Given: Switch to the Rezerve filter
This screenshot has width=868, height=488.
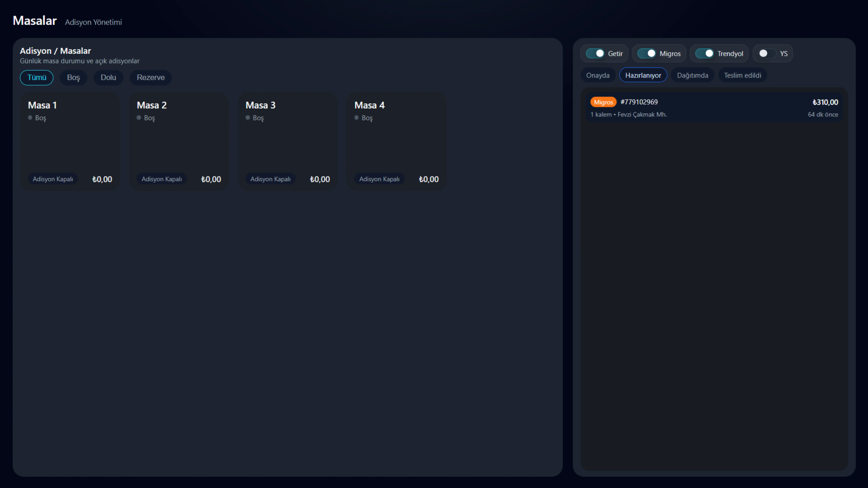Looking at the screenshot, I should (151, 78).
